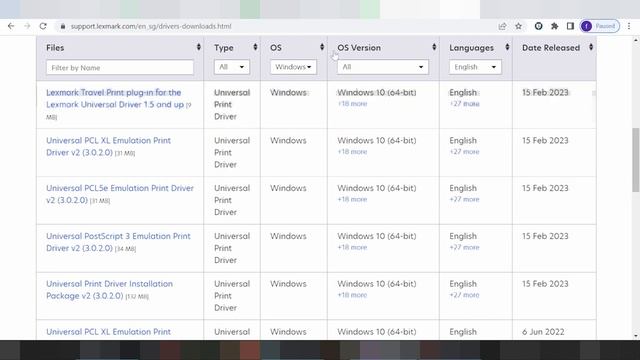Expand +18 more in PostScript 3 row

point(352,247)
